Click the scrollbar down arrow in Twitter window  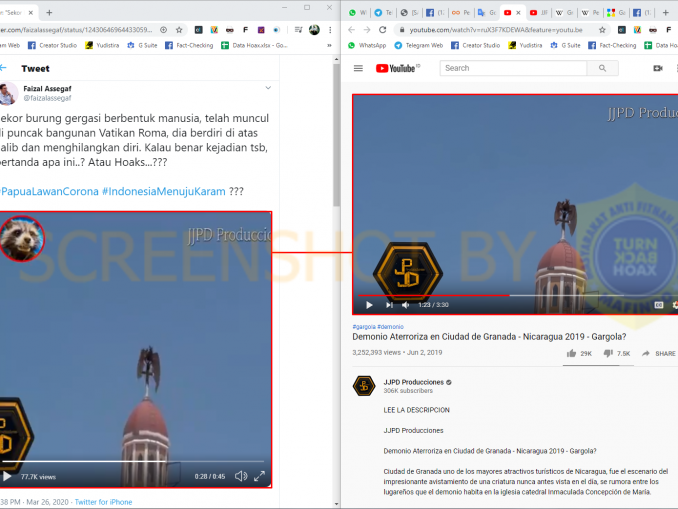point(336,504)
